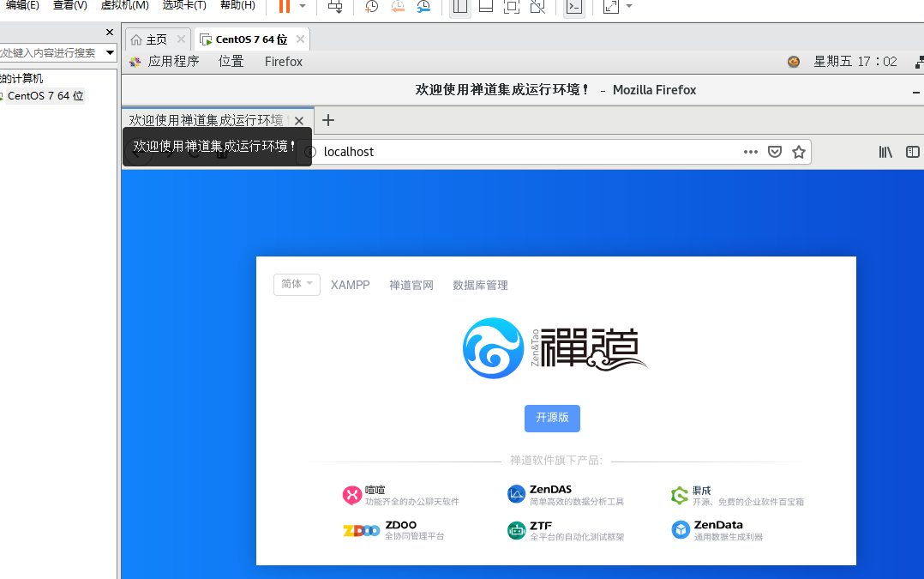Viewport: 924px width, 579px height.
Task: Close the Firefox page tab
Action: pos(299,120)
